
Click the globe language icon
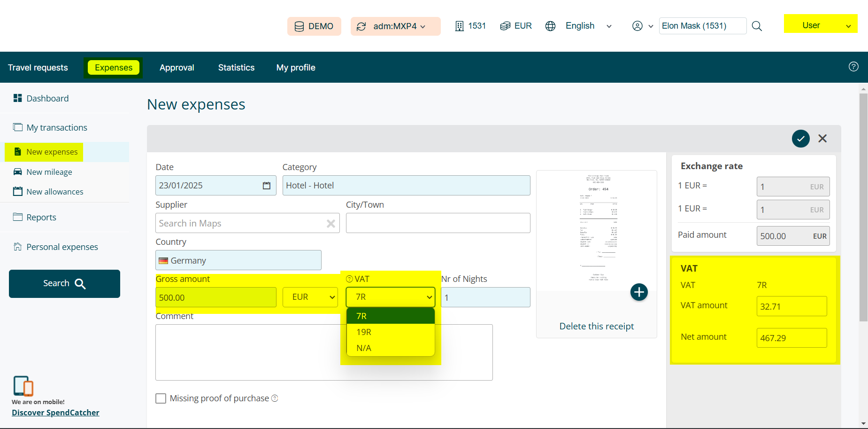[550, 26]
